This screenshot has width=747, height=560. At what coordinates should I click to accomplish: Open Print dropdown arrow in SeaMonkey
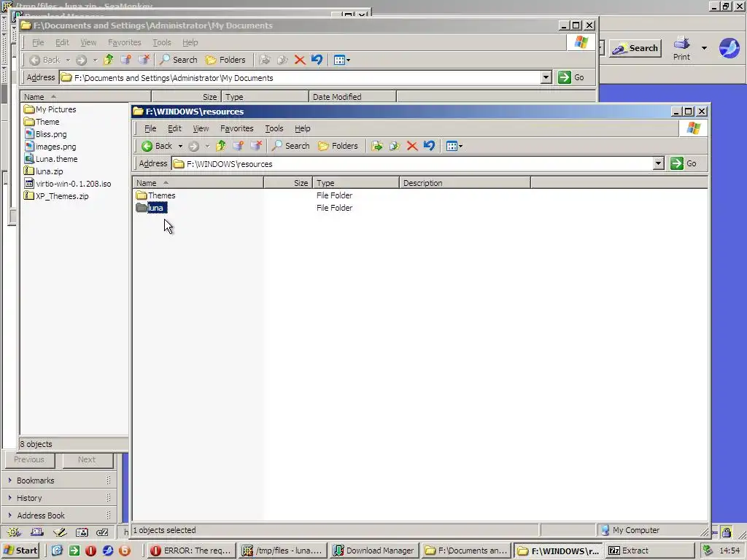click(x=704, y=48)
